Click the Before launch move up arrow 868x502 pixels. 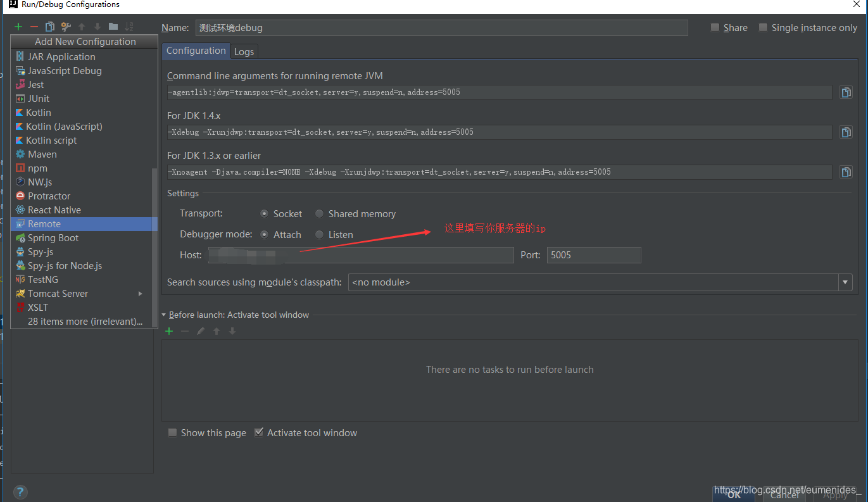pyautogui.click(x=217, y=331)
